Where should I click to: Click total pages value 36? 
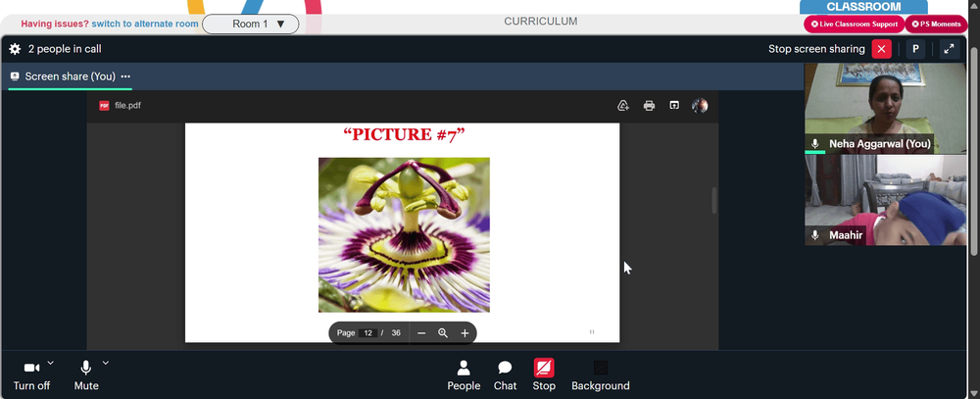(396, 333)
